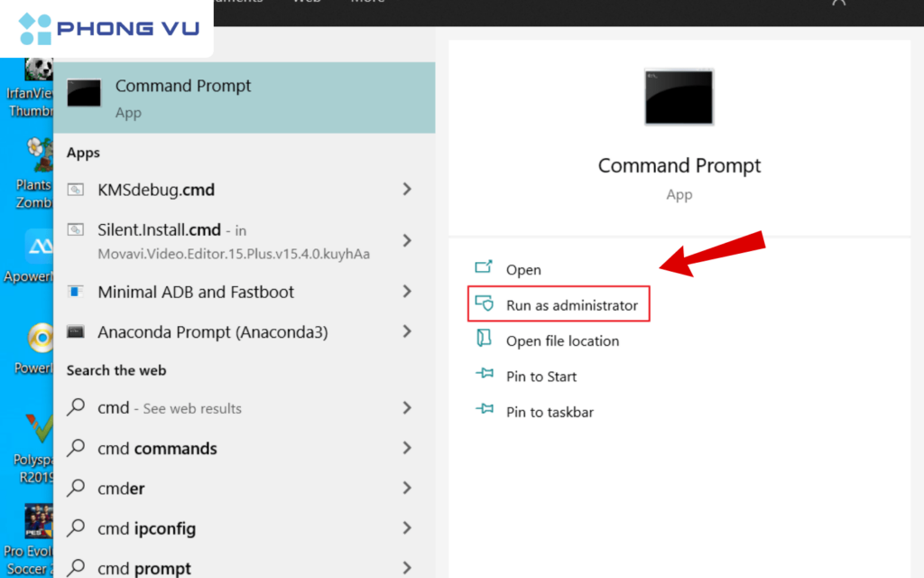924x578 pixels.
Task: Click the Pin to Start pin icon
Action: [485, 377]
